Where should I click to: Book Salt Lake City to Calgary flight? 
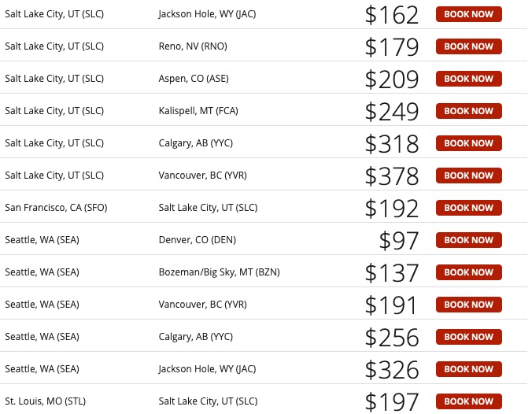468,143
